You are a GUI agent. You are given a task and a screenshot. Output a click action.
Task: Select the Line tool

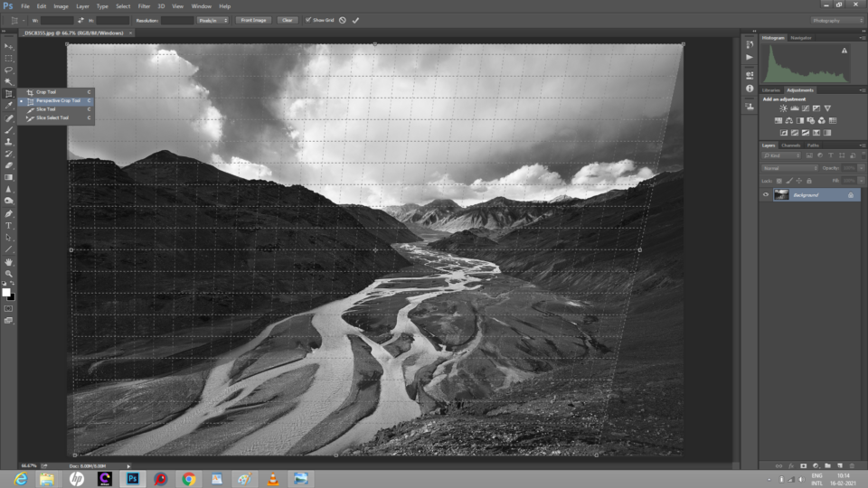point(9,249)
